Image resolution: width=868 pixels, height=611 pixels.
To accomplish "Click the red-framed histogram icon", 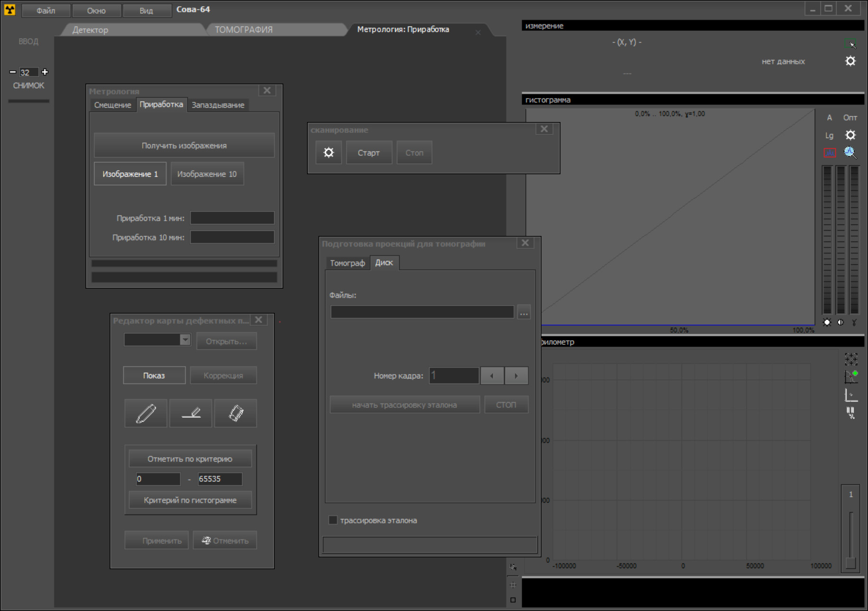I will 829,152.
